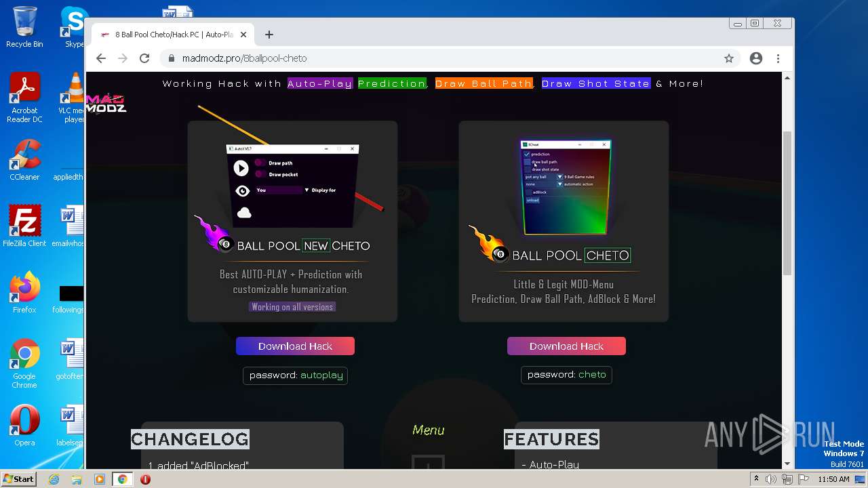Open media player taskbar icon
The width and height of the screenshot is (868, 488).
(x=100, y=479)
